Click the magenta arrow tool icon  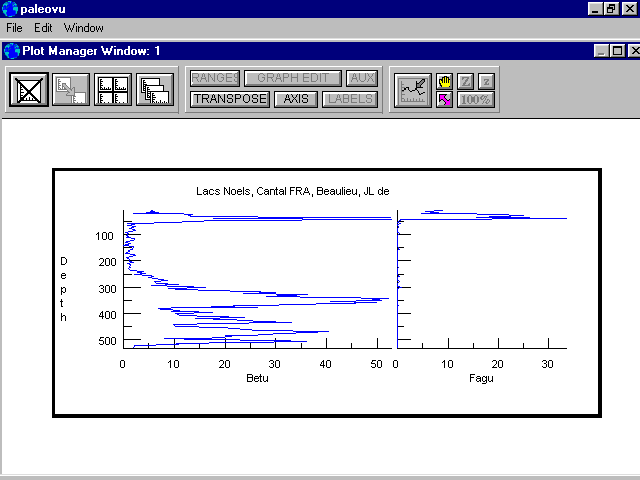pyautogui.click(x=445, y=99)
